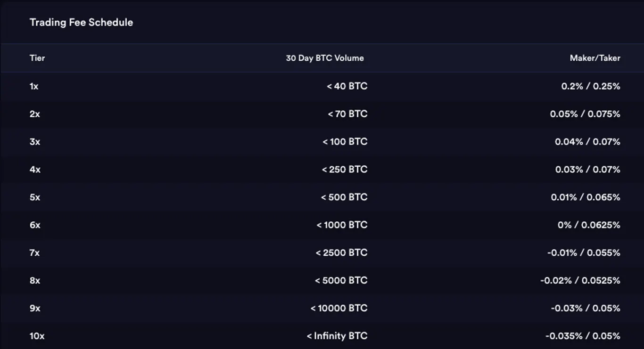644x349 pixels.
Task: Click the Trading Fee Schedule heading
Action: [81, 22]
